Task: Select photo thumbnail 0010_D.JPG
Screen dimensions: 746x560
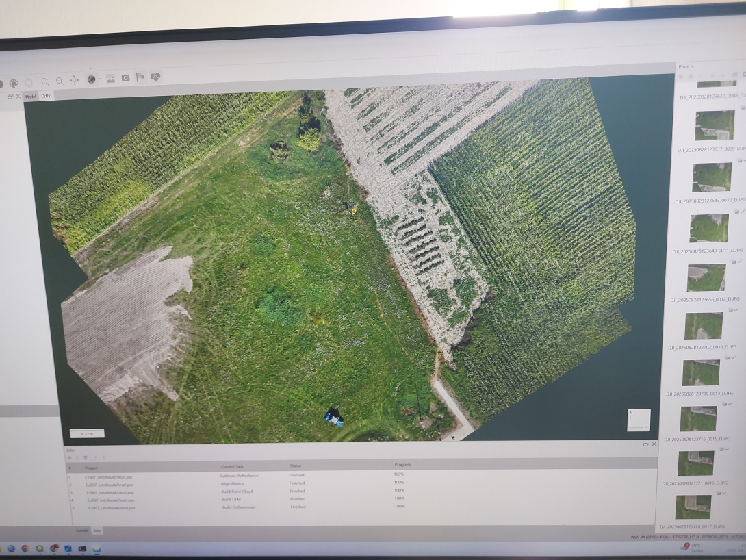Action: click(x=712, y=177)
